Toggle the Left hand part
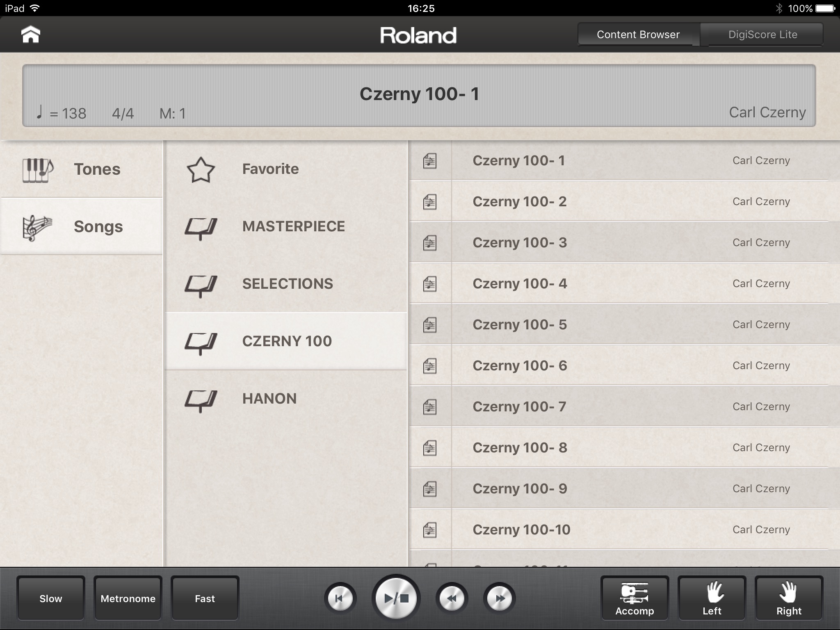Viewport: 840px width, 630px height. tap(712, 598)
